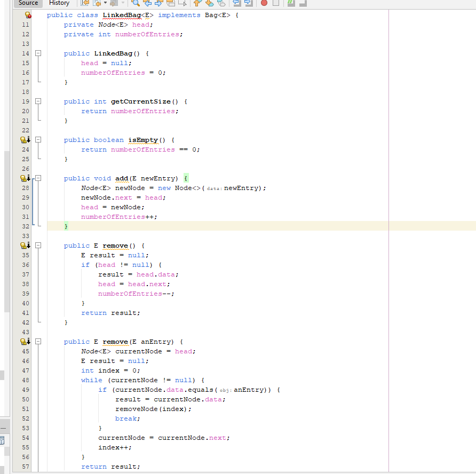Click the warning lightbulb beside isEmpty

click(23, 140)
